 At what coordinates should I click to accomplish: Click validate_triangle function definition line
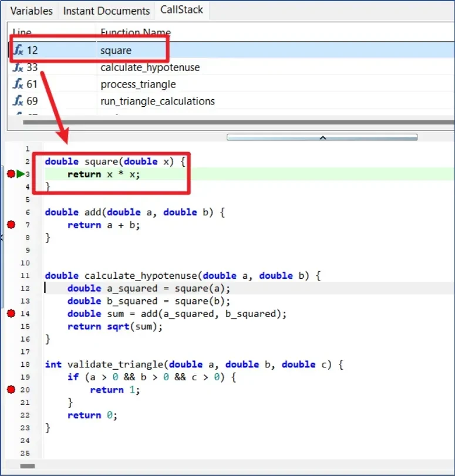coord(194,364)
